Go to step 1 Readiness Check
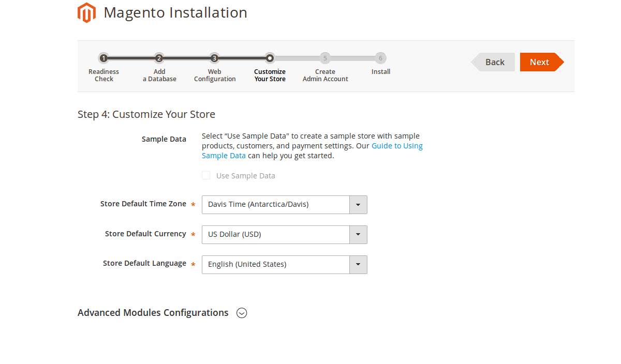This screenshot has height=364, width=621. [x=103, y=68]
